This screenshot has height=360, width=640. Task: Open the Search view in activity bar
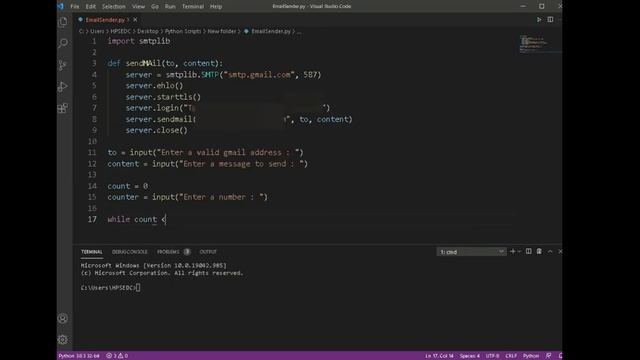pyautogui.click(x=63, y=43)
